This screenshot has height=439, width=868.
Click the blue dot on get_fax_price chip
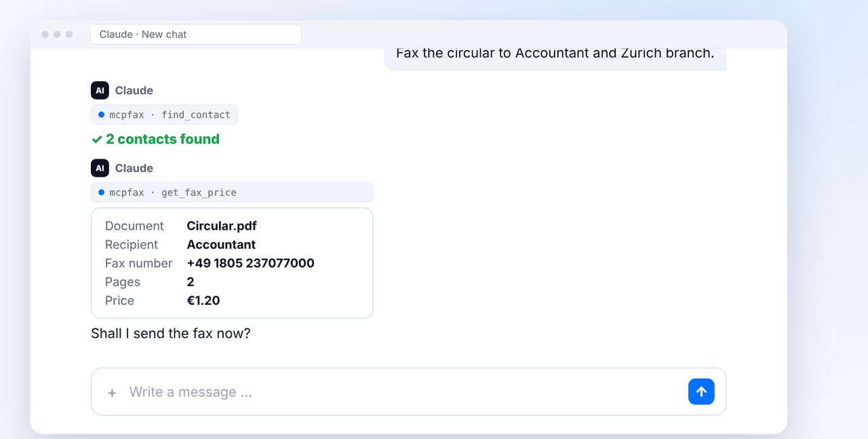pos(101,192)
